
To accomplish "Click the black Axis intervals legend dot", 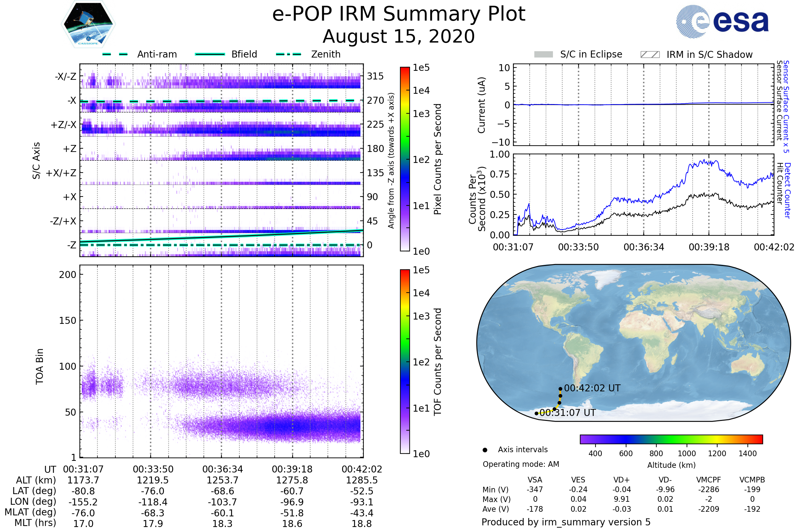I will point(485,450).
